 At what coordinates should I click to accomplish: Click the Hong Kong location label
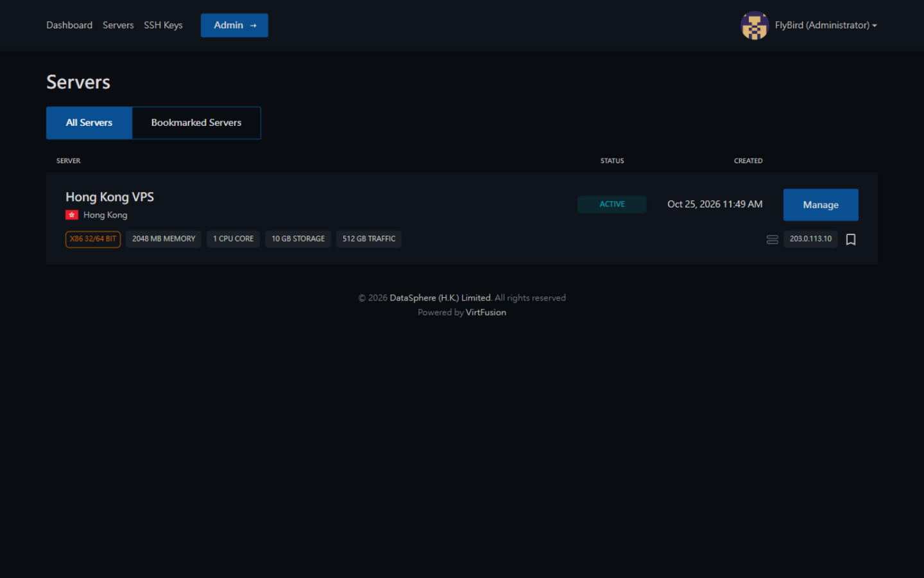click(x=105, y=215)
